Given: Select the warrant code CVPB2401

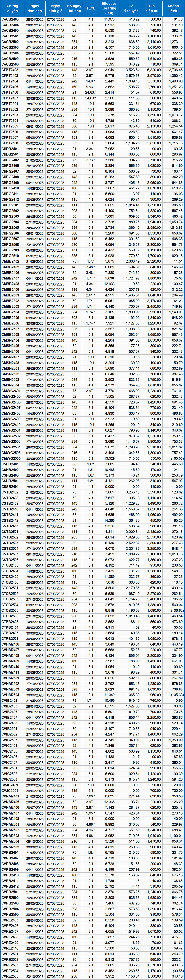Looking at the screenshot, I should coord(10,853).
